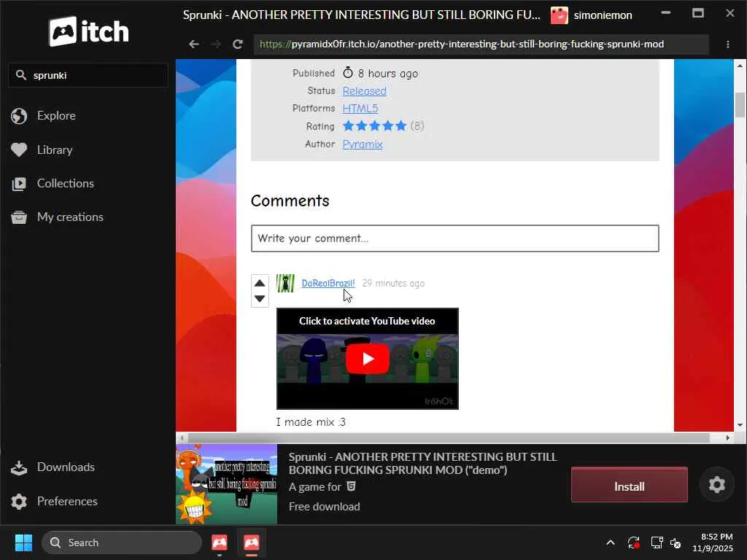Click the URL address bar
Image resolution: width=747 pixels, height=560 pixels.
pyautogui.click(x=481, y=44)
